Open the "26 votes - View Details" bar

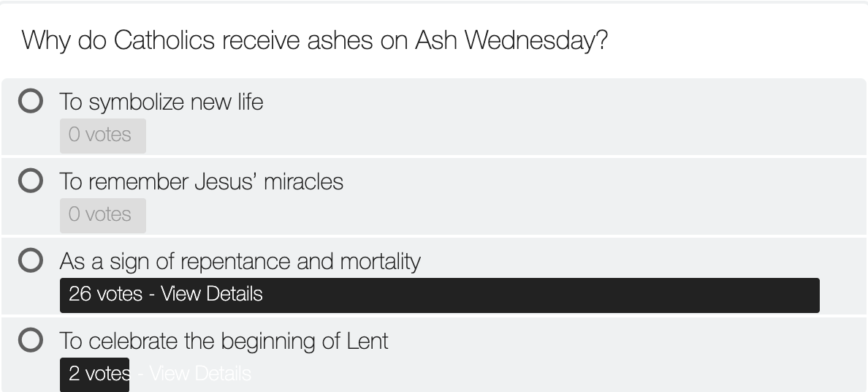coord(440,295)
